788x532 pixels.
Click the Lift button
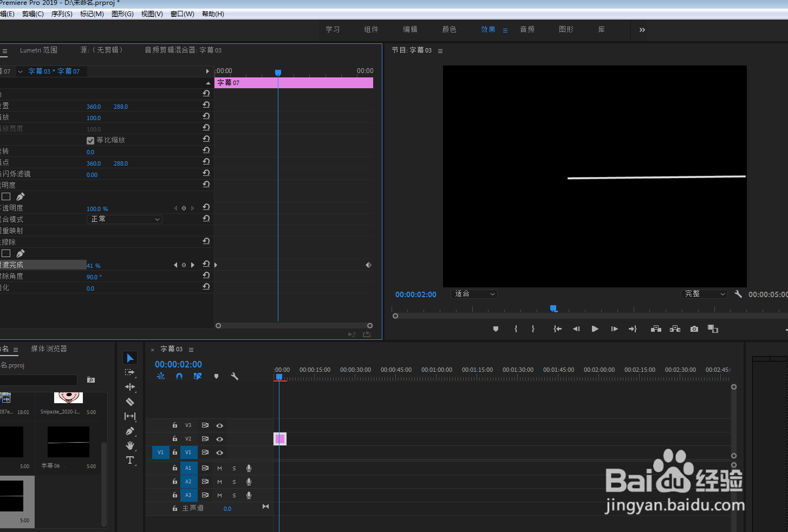[x=656, y=329]
